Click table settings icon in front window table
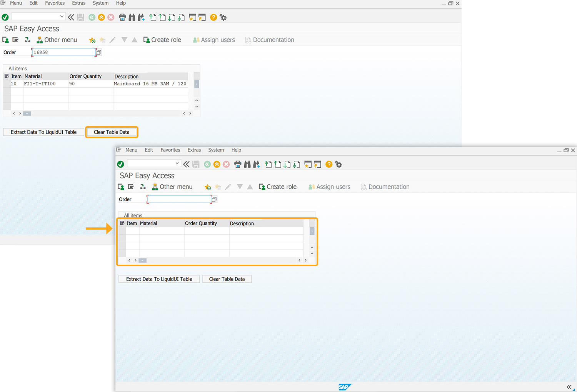577x392 pixels. coord(122,223)
